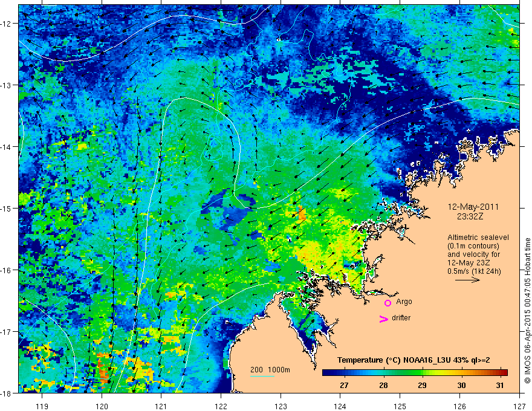Click the time text '23:32Z'

(x=470, y=216)
